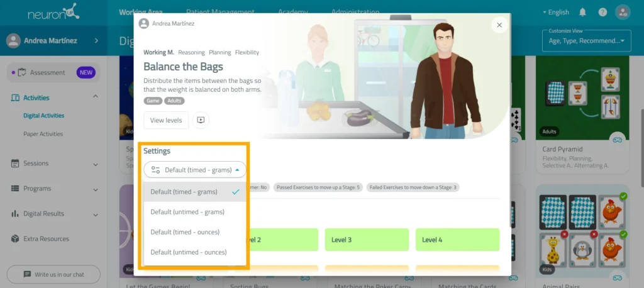Open the English language selector

556,13
